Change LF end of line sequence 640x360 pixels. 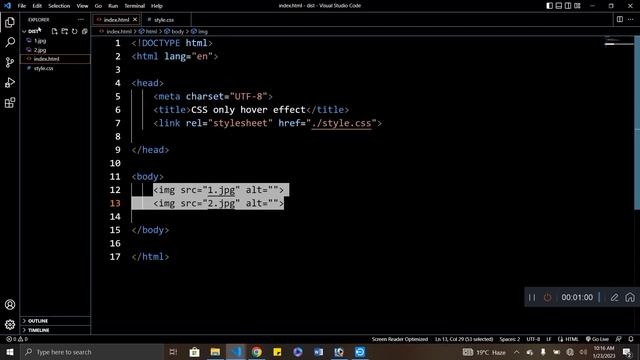pyautogui.click(x=549, y=339)
